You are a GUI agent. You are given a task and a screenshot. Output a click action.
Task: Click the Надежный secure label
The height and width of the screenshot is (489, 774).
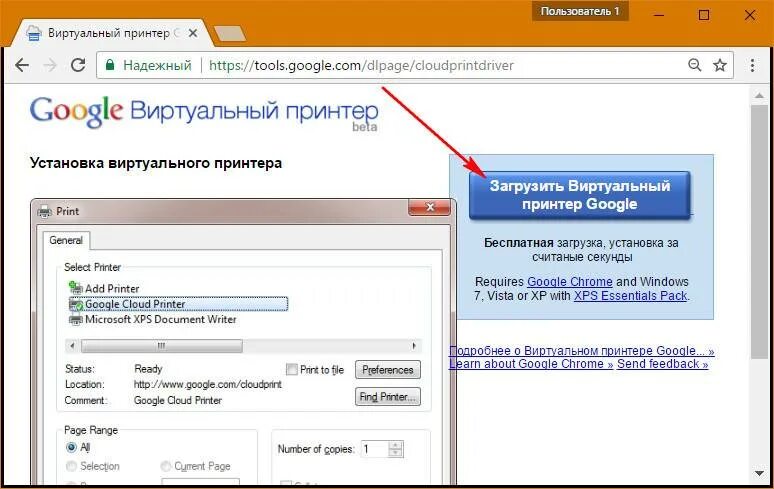157,65
